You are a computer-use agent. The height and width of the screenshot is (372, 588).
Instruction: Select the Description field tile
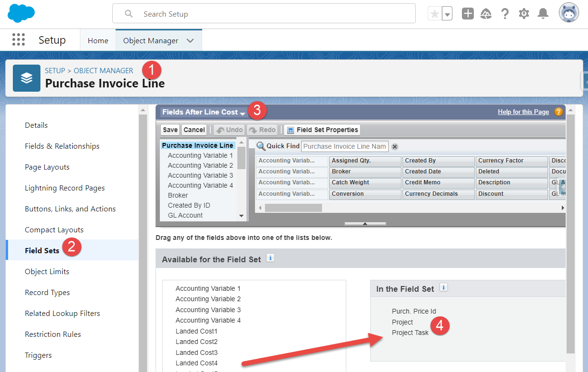click(511, 182)
